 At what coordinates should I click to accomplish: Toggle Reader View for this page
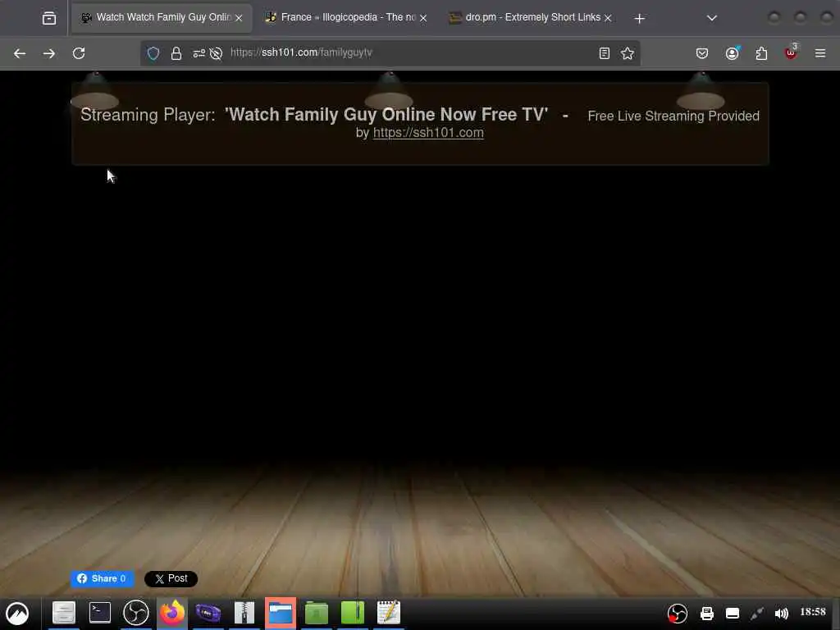[605, 53]
